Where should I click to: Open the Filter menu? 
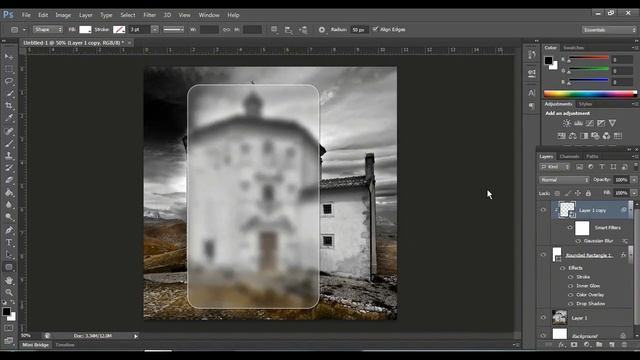[149, 15]
